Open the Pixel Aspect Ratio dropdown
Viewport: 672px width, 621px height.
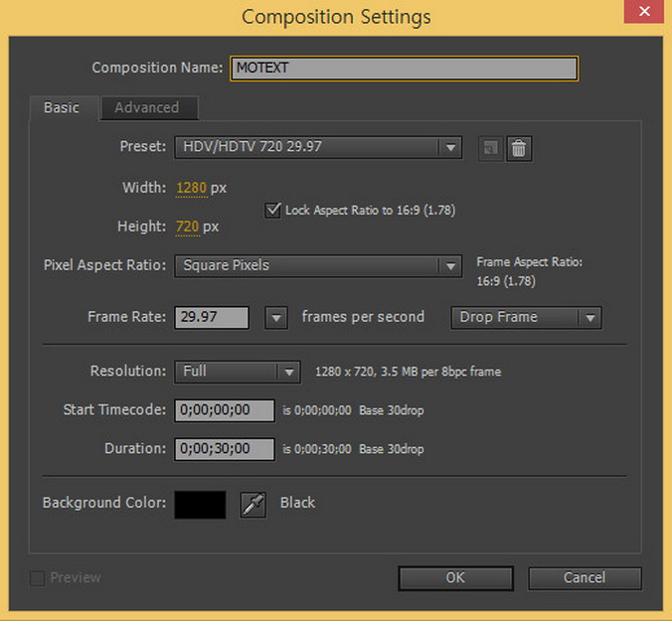318,266
